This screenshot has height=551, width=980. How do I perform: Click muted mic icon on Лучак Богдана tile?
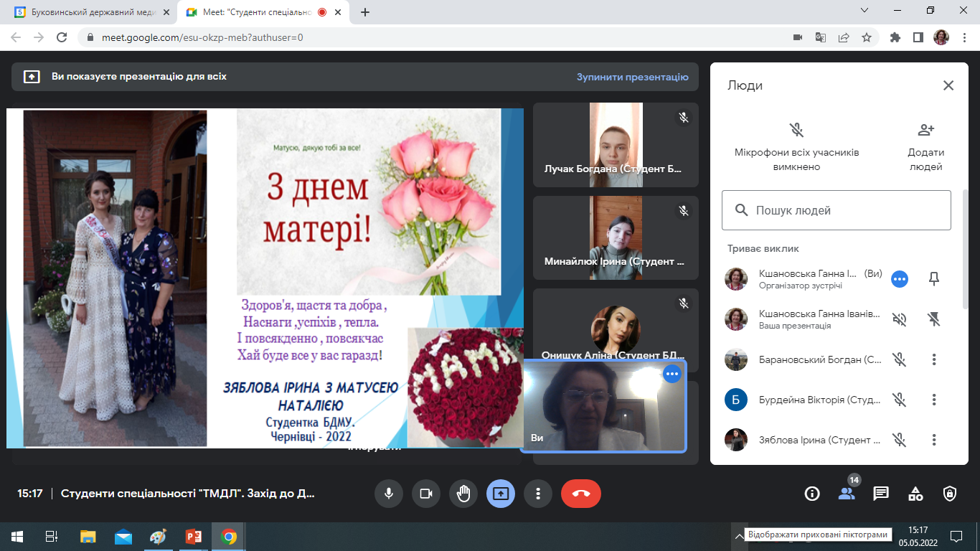coord(684,117)
